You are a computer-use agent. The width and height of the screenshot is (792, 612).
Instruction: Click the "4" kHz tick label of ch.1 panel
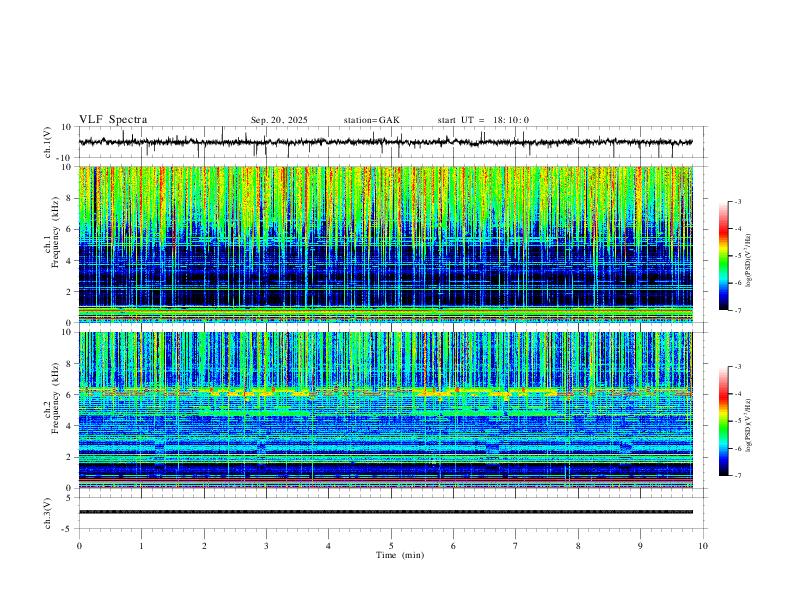point(70,261)
